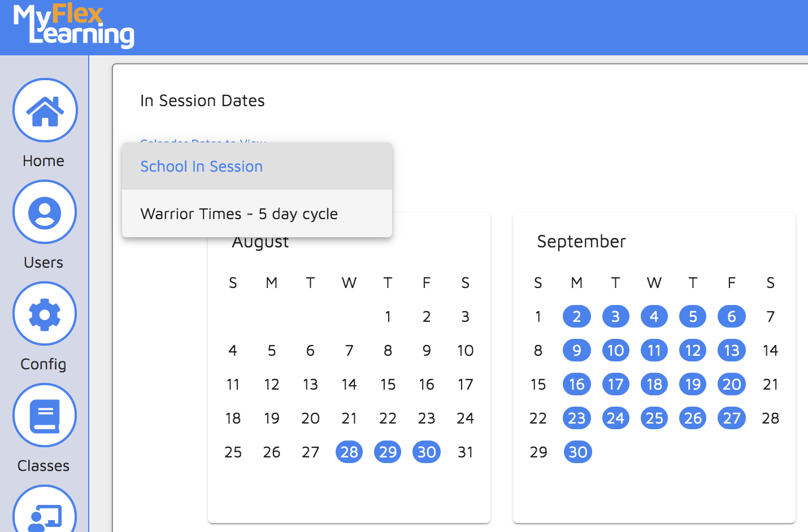Click Classes label in sidebar
This screenshot has width=808, height=532.
pyautogui.click(x=44, y=466)
